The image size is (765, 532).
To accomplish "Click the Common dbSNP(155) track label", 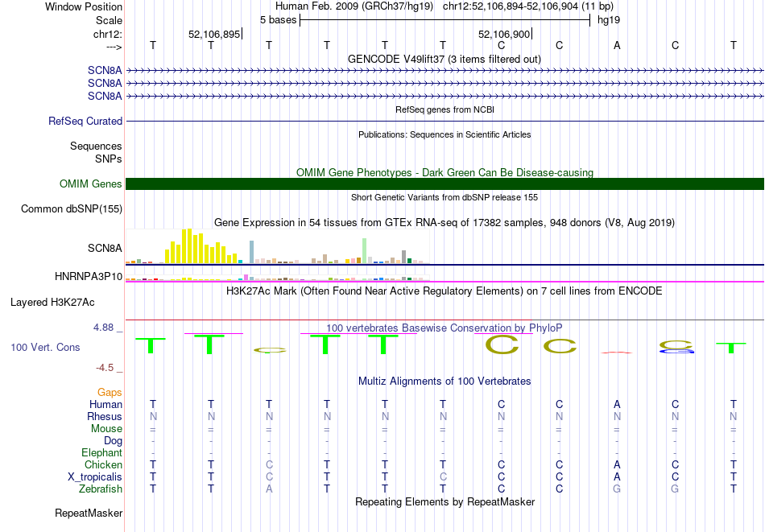I will pyautogui.click(x=71, y=208).
